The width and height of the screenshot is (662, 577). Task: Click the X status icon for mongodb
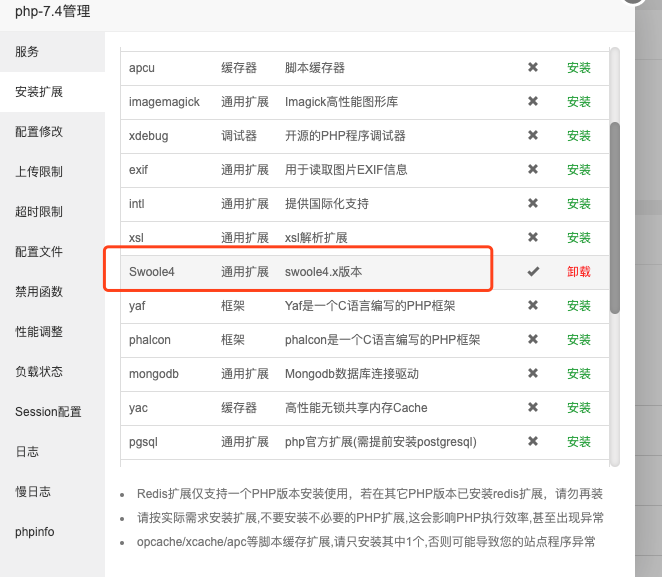click(x=533, y=373)
